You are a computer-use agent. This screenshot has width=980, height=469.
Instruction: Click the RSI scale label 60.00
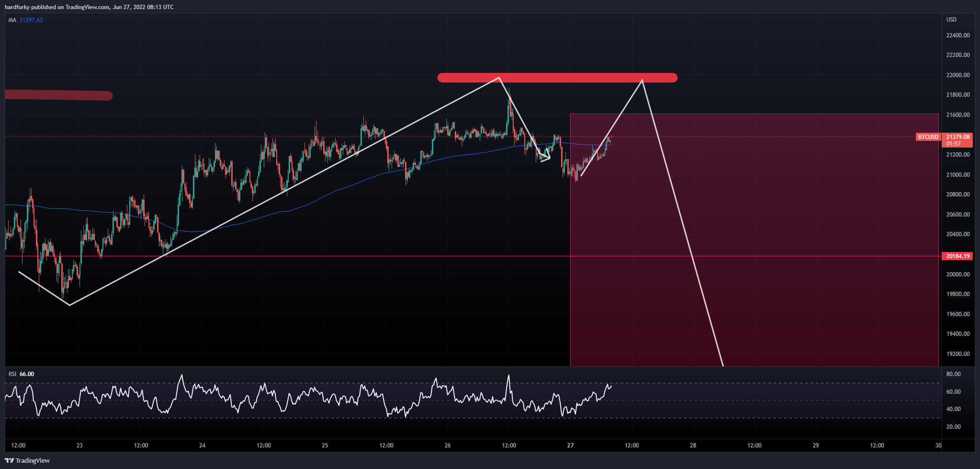[953, 392]
